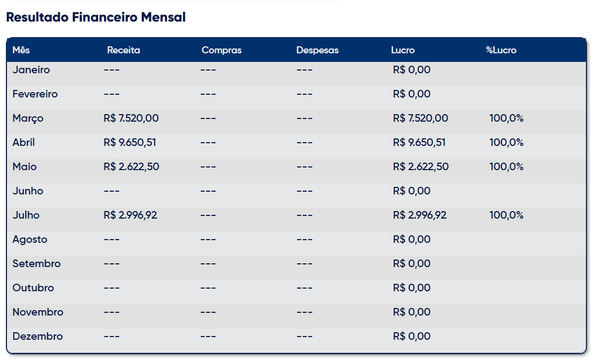Click the Lucro column header

tap(403, 50)
